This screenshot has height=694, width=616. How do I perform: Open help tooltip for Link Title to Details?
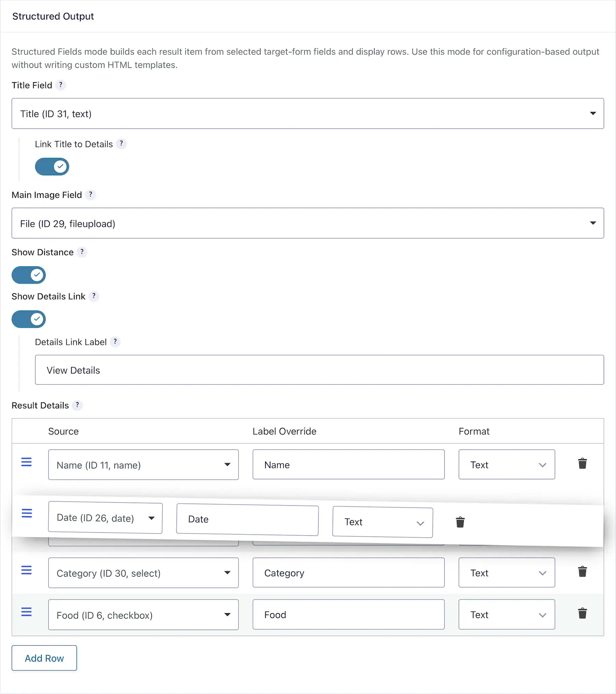coord(121,144)
